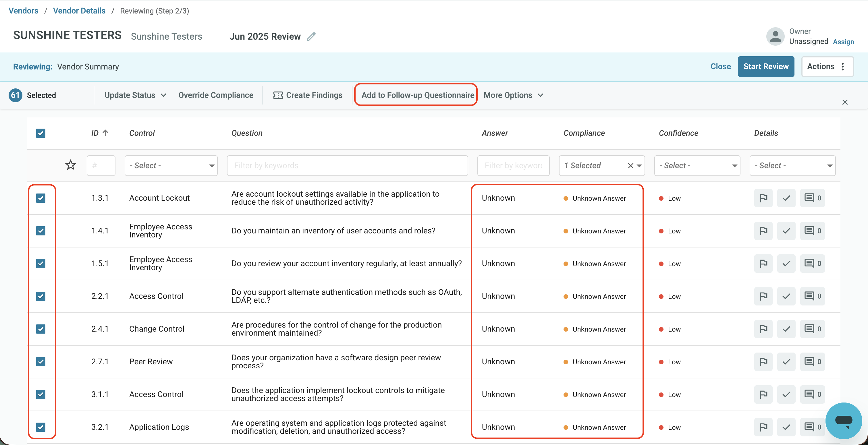Screen dimensions: 868x445
Task: Click the owner avatar icon
Action: coord(775,36)
